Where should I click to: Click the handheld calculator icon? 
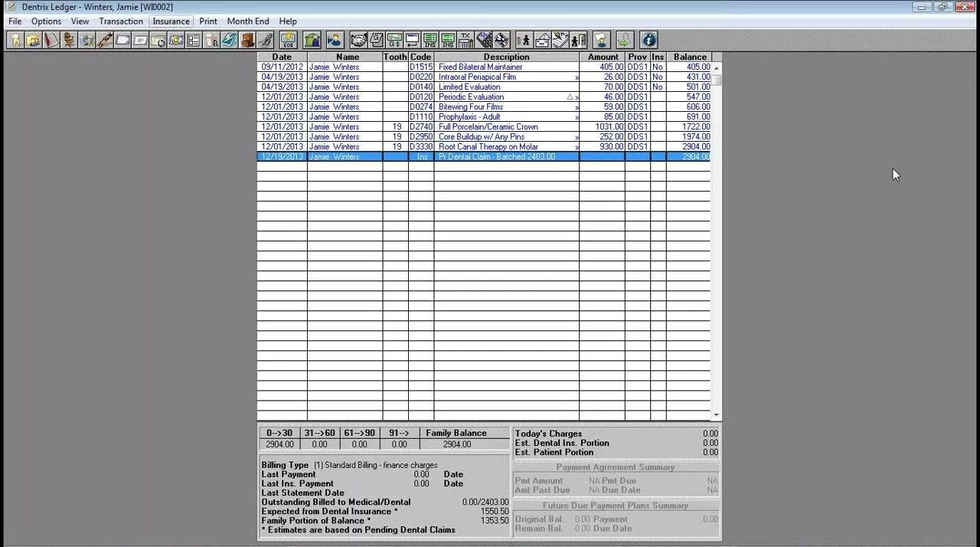click(x=484, y=40)
